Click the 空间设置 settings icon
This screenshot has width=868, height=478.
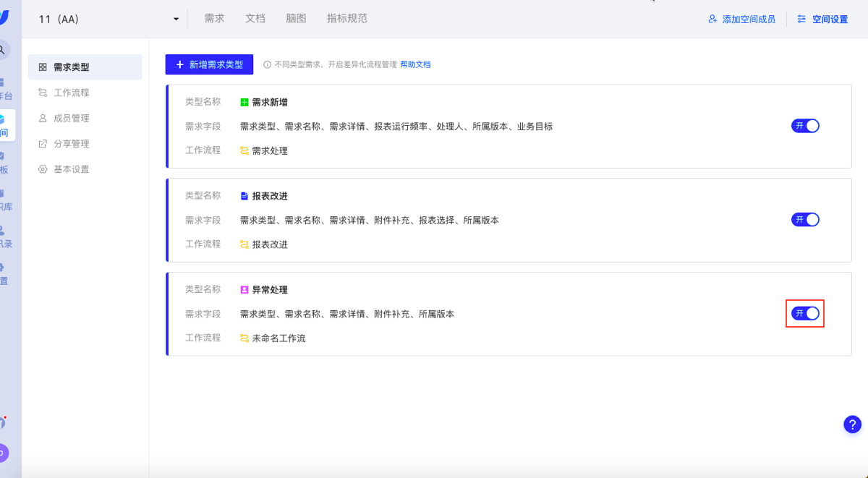801,20
